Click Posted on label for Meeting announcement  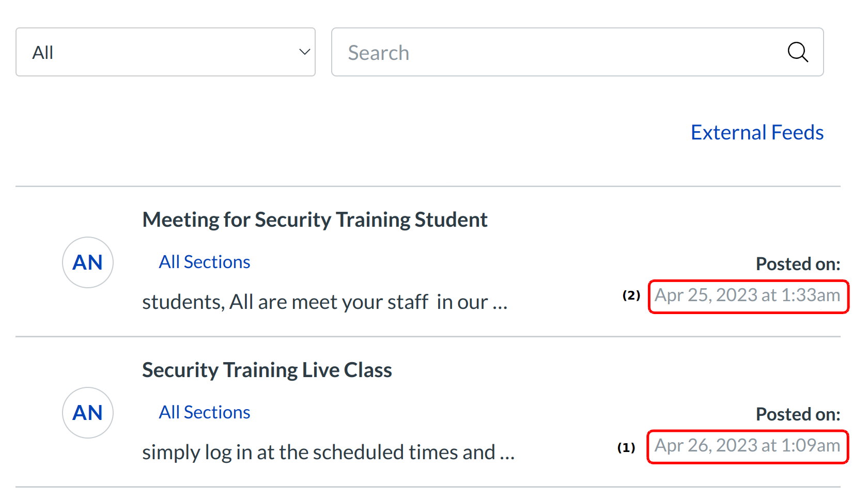tap(798, 264)
